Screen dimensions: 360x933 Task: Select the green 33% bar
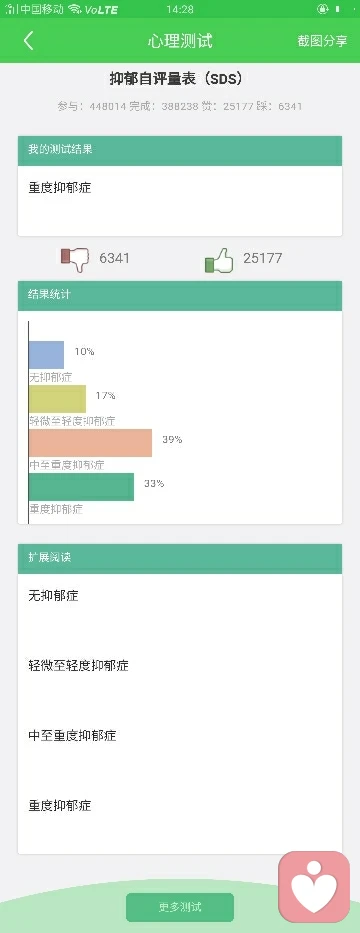point(82,487)
